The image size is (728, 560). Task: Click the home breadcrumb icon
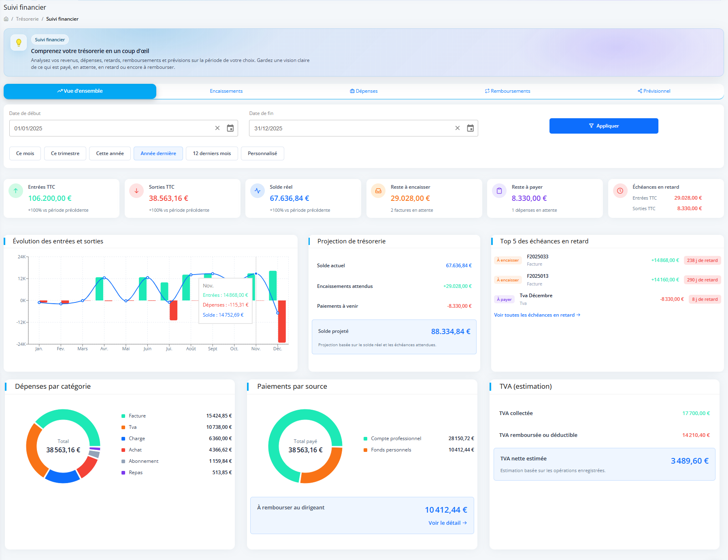coord(6,19)
